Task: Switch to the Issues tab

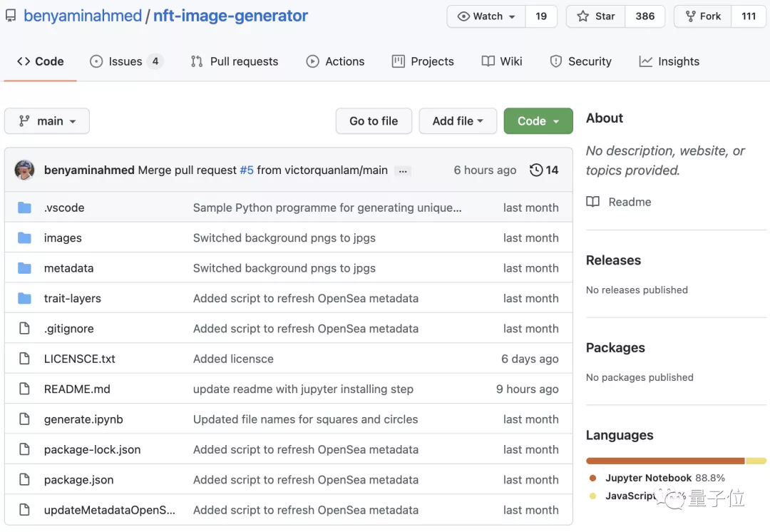Action: coord(125,61)
